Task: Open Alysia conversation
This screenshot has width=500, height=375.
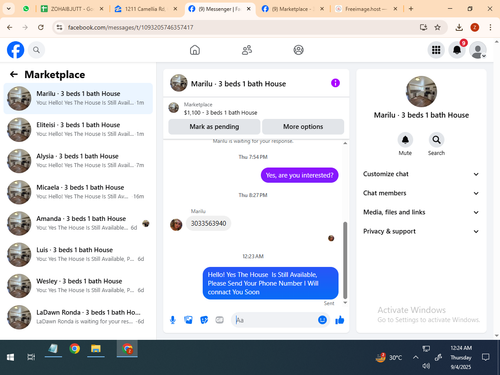Action: pyautogui.click(x=78, y=161)
